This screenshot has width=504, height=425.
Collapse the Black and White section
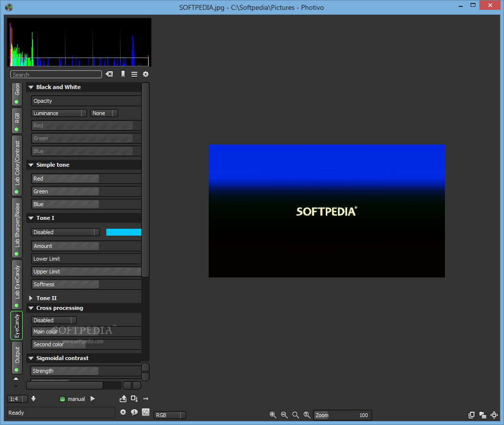coord(31,87)
